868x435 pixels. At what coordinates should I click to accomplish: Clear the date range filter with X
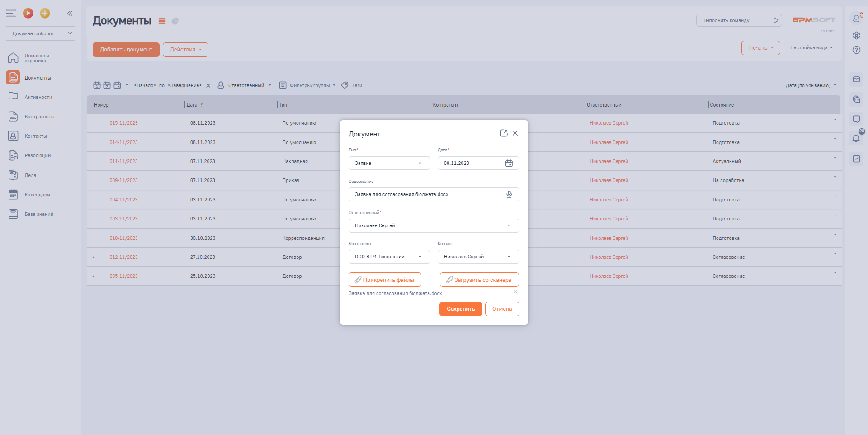(208, 85)
